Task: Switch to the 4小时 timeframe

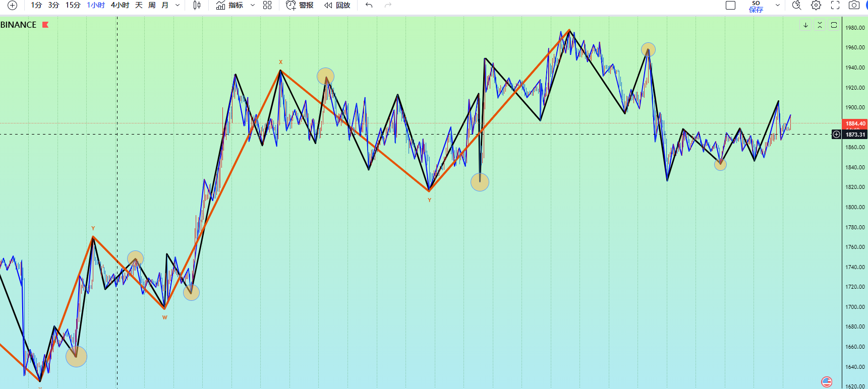Action: pyautogui.click(x=120, y=6)
